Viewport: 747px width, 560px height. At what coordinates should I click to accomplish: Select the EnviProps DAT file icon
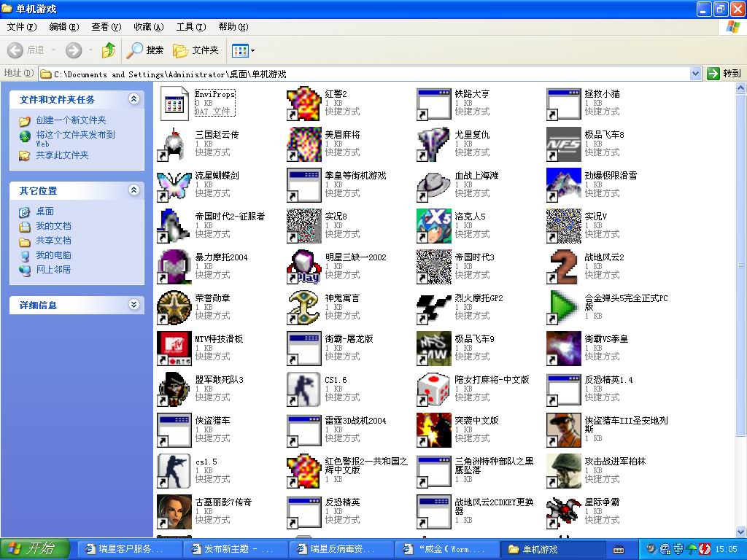[174, 103]
